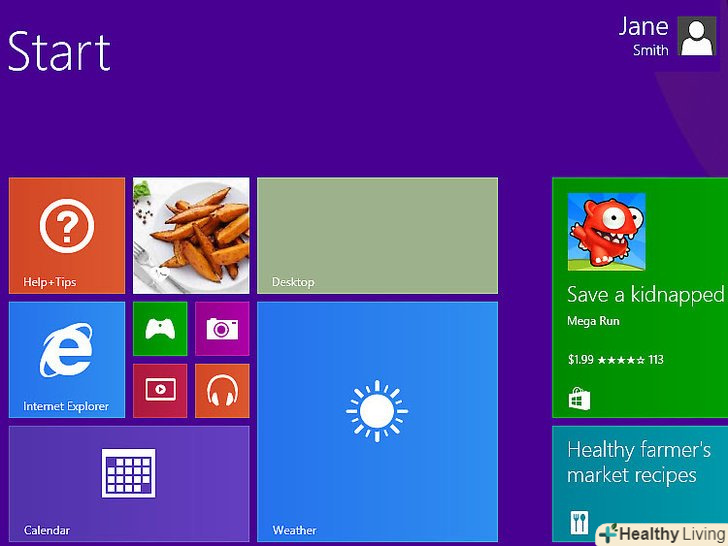Screen dimensions: 728x546
Task: Click the "Save a kidnapped" headline
Action: [645, 295]
